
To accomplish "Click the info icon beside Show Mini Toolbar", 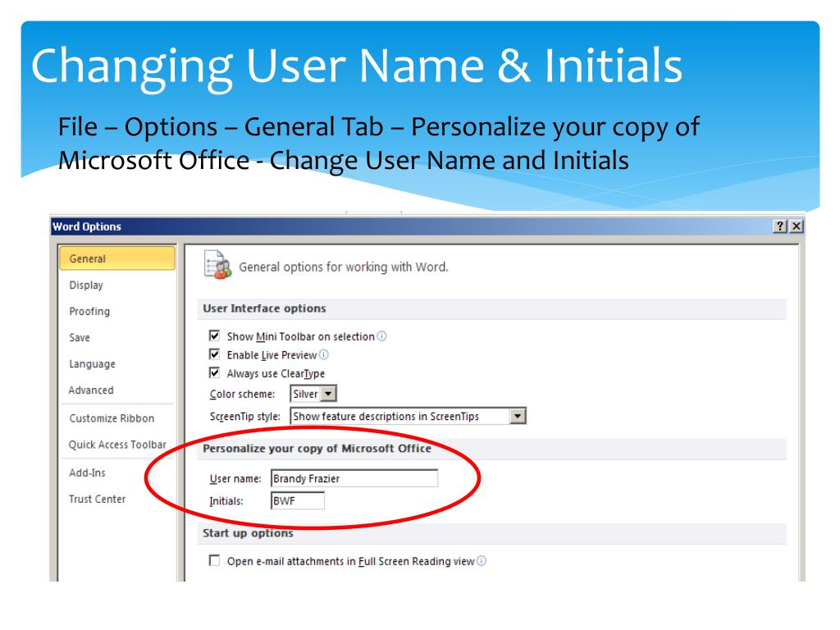I will click(x=381, y=336).
